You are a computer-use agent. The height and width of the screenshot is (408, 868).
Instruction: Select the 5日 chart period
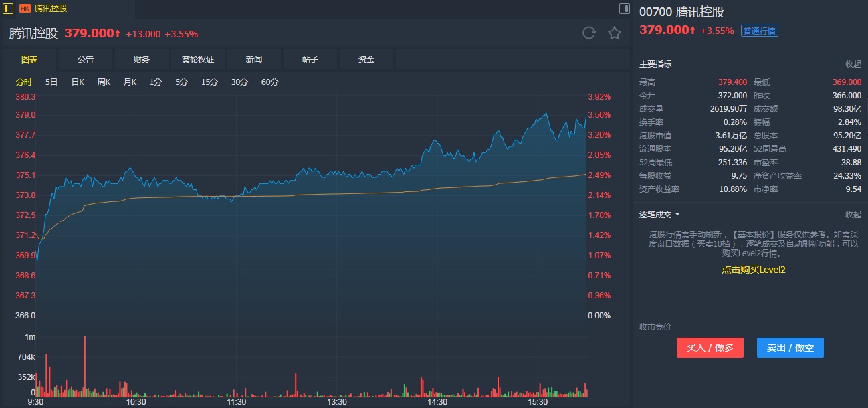point(51,82)
